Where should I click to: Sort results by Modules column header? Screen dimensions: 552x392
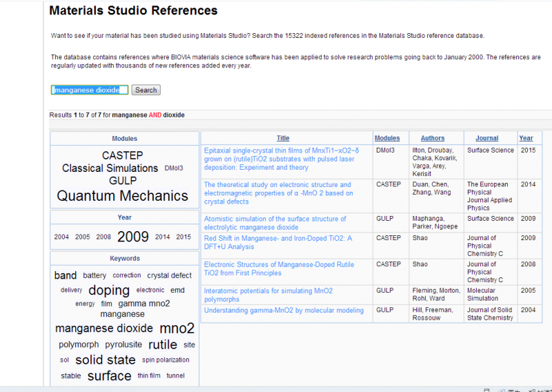pos(387,138)
